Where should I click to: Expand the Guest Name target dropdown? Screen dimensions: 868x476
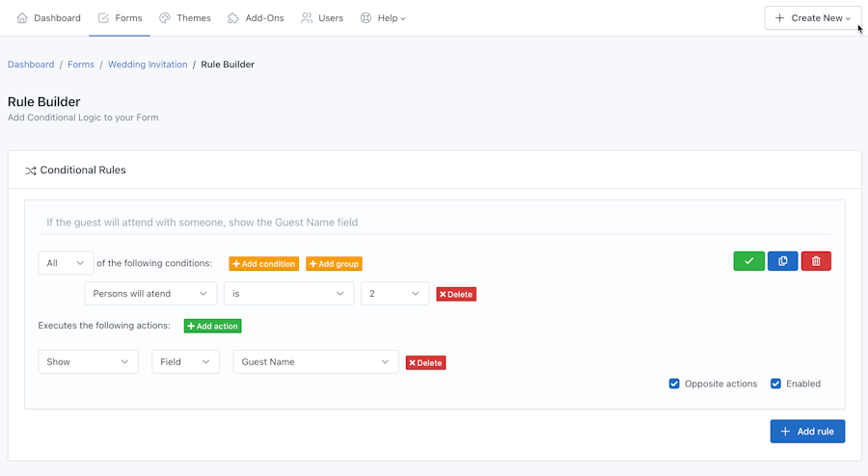315,362
